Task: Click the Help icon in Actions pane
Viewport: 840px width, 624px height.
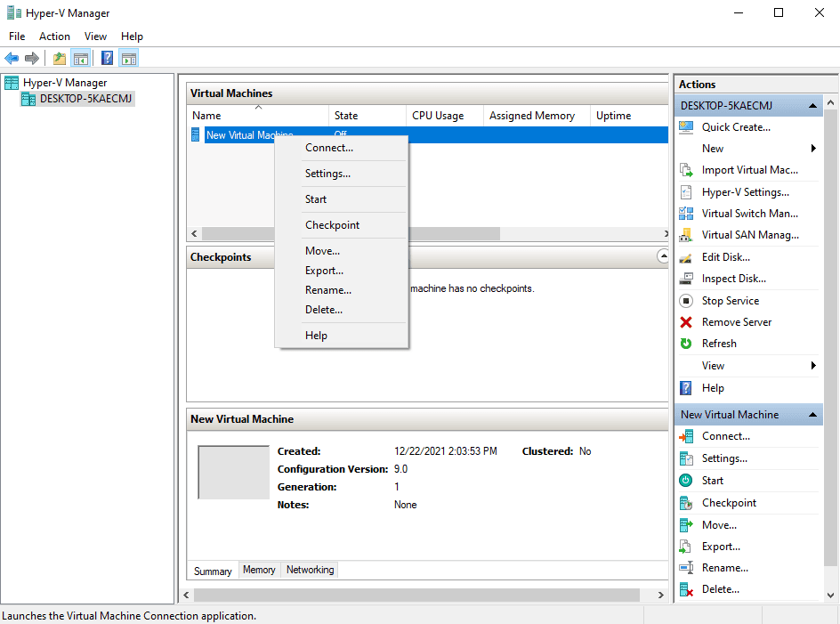Action: tap(686, 388)
